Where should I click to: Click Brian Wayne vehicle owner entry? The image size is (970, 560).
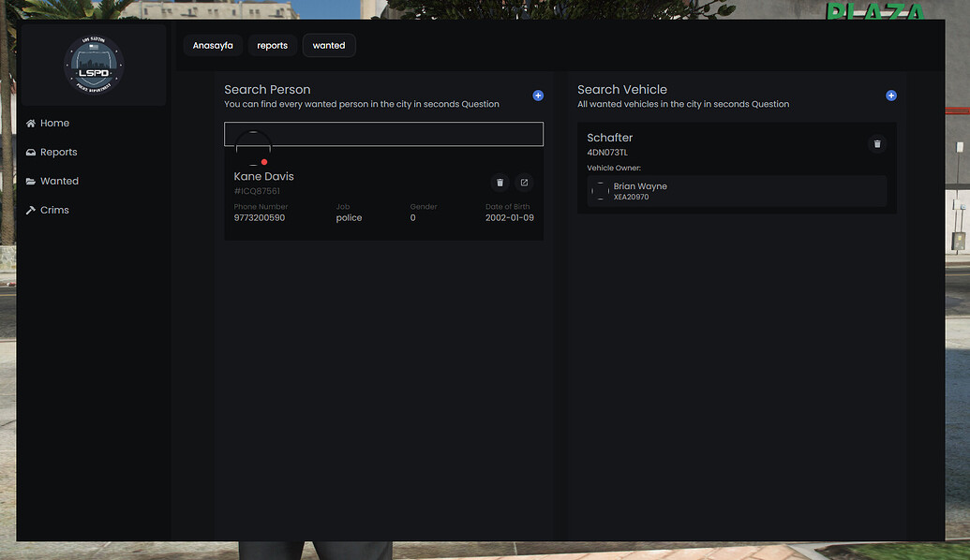[737, 191]
